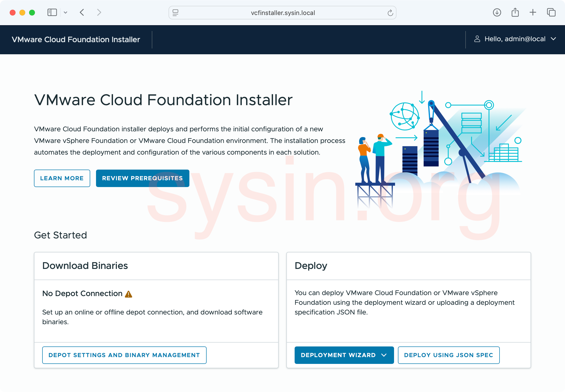Viewport: 565px width, 392px height.
Task: Click the user profile icon
Action: [x=477, y=39]
